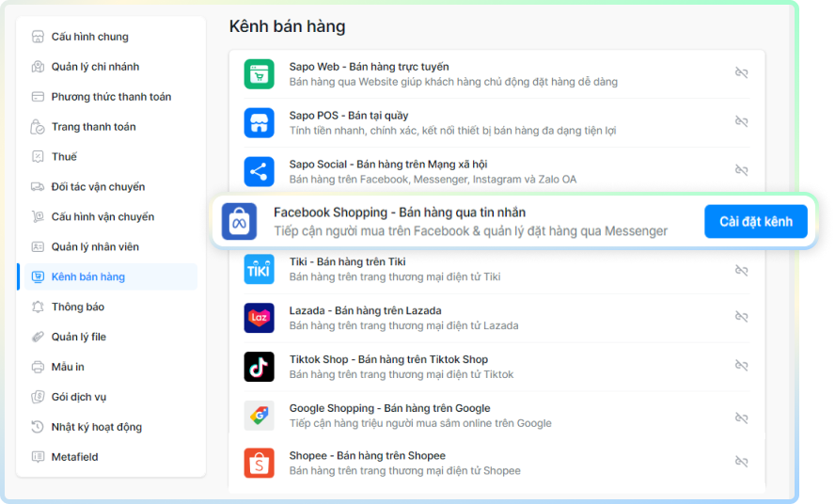Click the Cấu hình chung store icon
The width and height of the screenshot is (835, 504).
coord(38,37)
